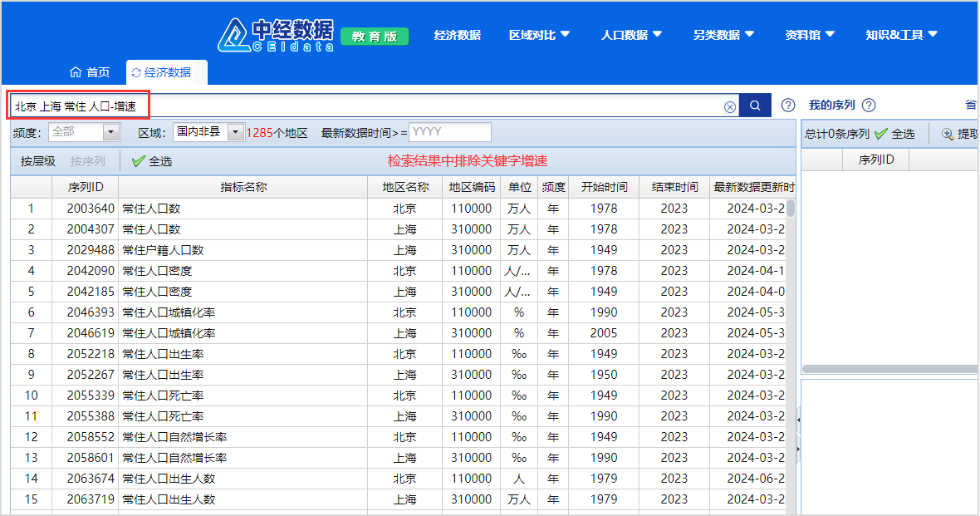Click the magnifier search button
The height and width of the screenshot is (516, 980).
755,106
